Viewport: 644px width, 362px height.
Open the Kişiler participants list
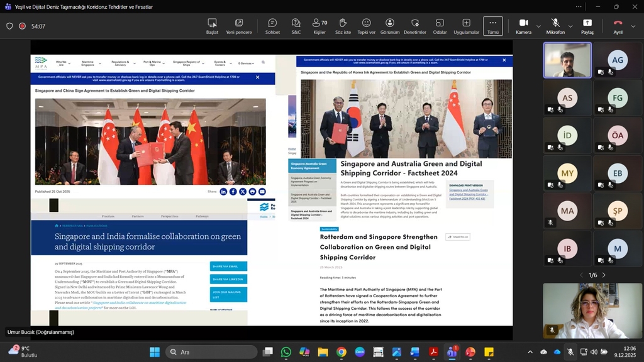point(319,26)
